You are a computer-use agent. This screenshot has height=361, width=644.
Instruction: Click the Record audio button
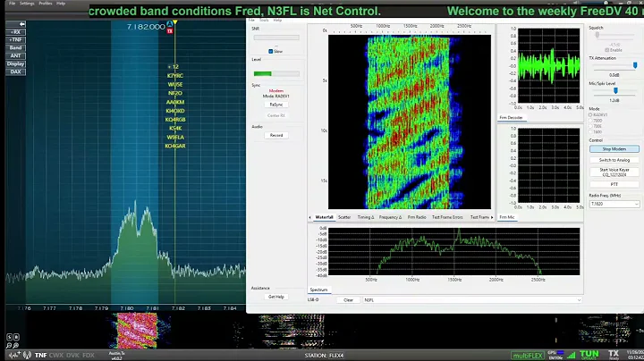pos(276,136)
